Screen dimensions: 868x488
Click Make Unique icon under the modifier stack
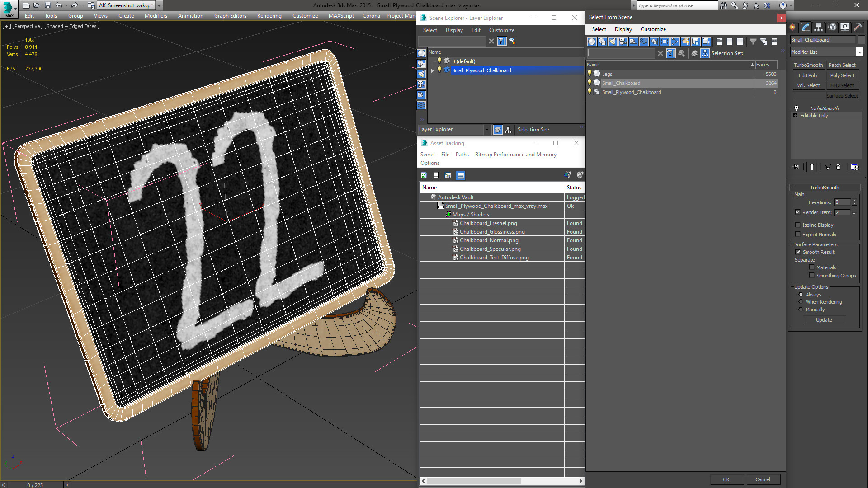pos(828,167)
